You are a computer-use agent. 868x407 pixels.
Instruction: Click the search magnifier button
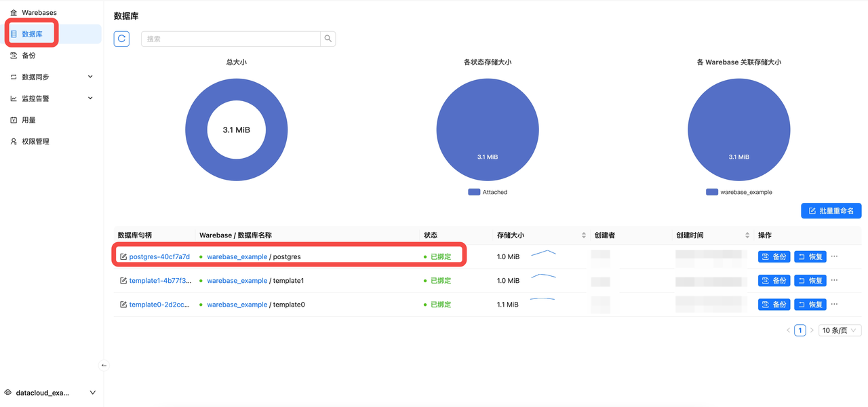coord(328,39)
